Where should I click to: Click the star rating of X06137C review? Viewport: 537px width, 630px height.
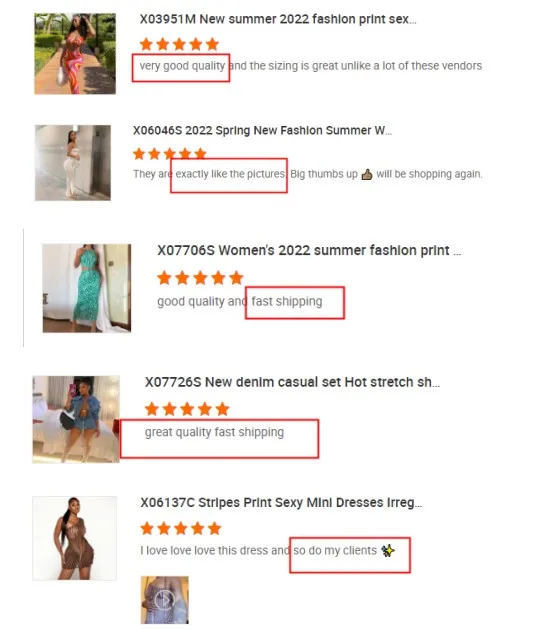[x=181, y=528]
